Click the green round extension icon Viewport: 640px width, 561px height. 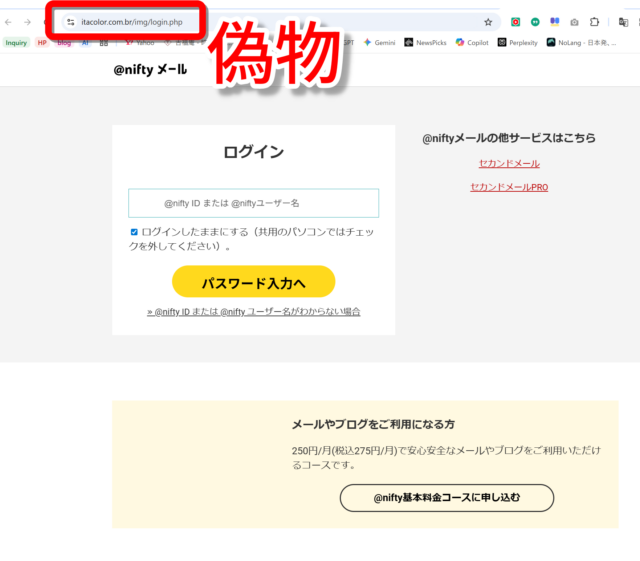535,22
